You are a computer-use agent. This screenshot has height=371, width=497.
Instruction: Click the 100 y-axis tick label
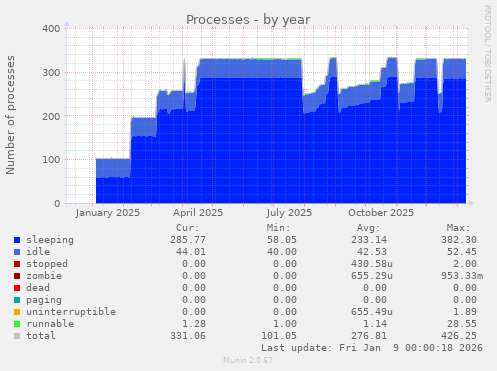51,160
